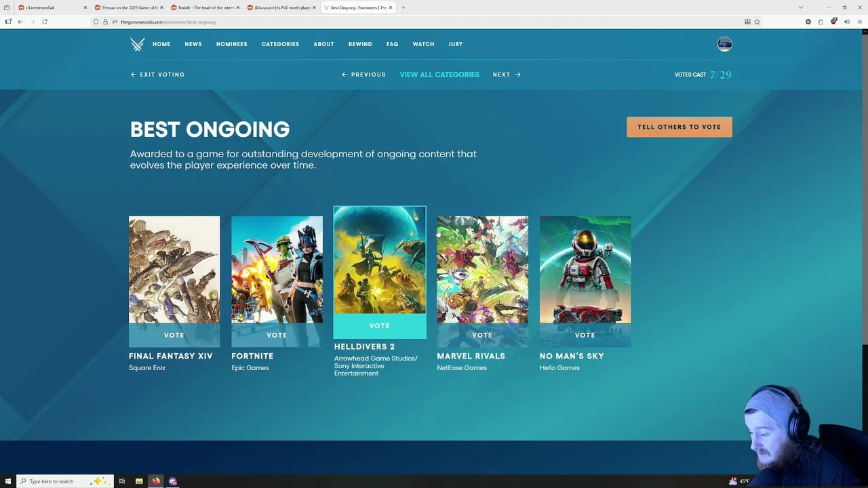Go to the Previous category
The height and width of the screenshot is (488, 868).
(x=363, y=75)
